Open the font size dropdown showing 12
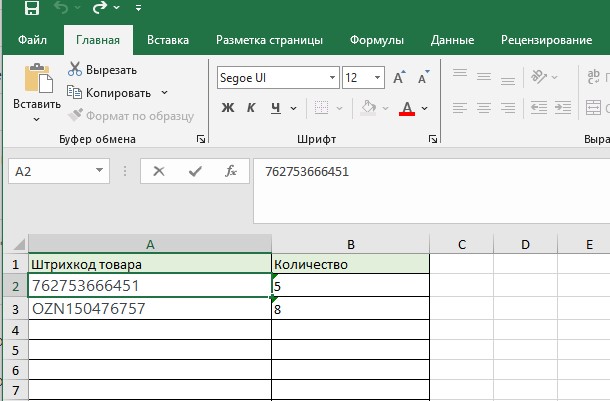Image resolution: width=610 pixels, height=401 pixels. [x=378, y=78]
